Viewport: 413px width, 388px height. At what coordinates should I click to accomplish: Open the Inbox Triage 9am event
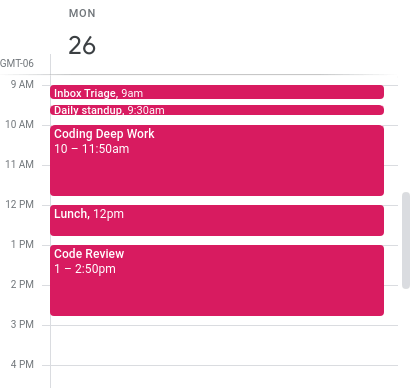coord(217,92)
